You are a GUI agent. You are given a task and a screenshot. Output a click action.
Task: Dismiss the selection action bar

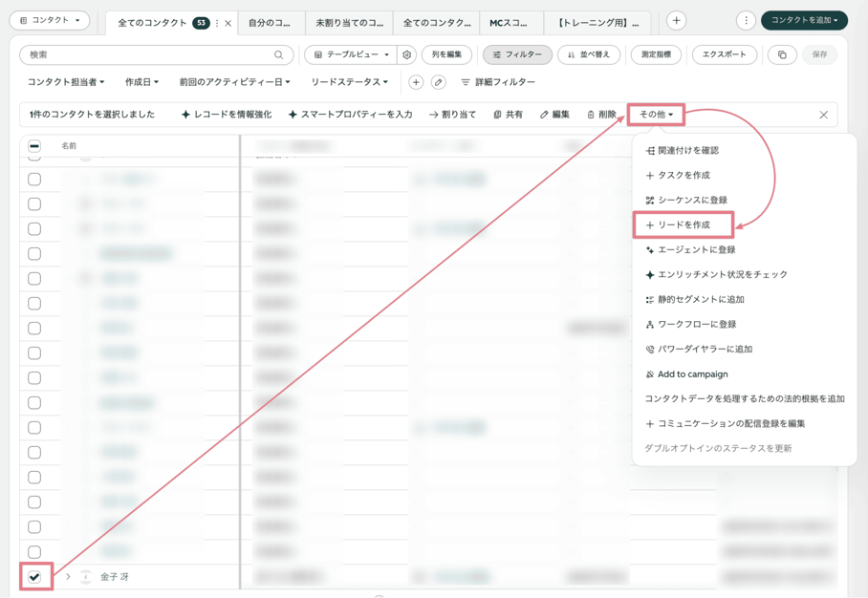[x=824, y=115]
